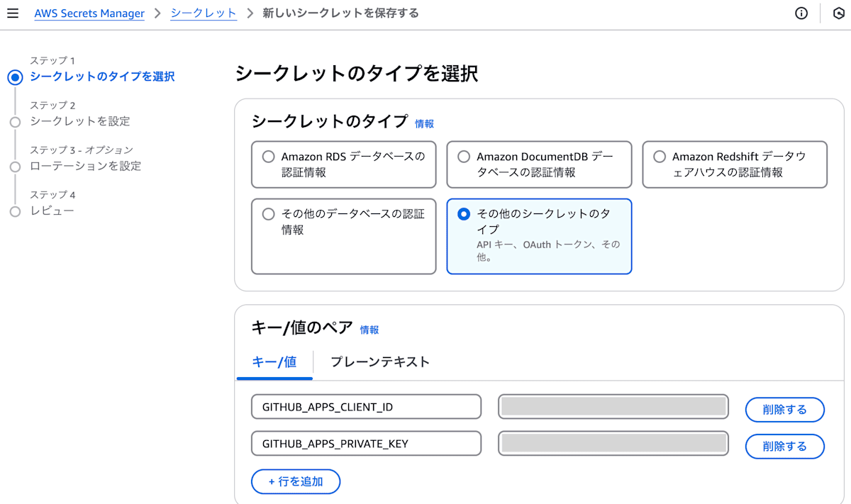Click the 新しいシークレットを保存する breadcrumb text
This screenshot has height=504, width=851.
[340, 13]
